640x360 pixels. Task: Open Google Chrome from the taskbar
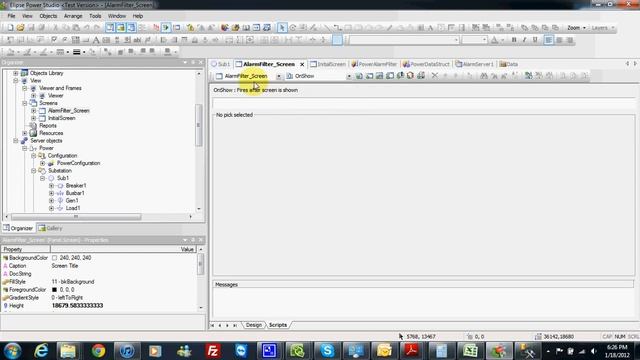tap(98, 351)
